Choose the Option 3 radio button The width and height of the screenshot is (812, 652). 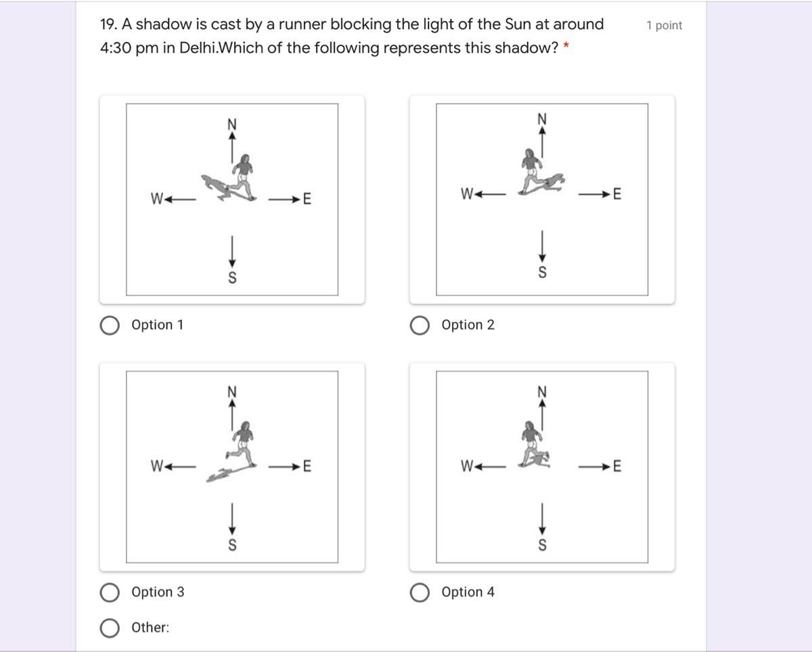tap(108, 593)
